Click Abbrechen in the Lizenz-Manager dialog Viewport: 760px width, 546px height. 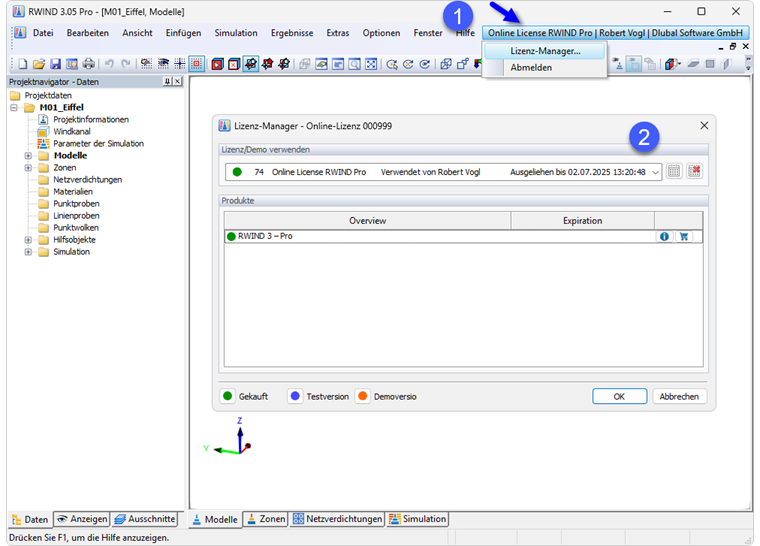point(679,396)
